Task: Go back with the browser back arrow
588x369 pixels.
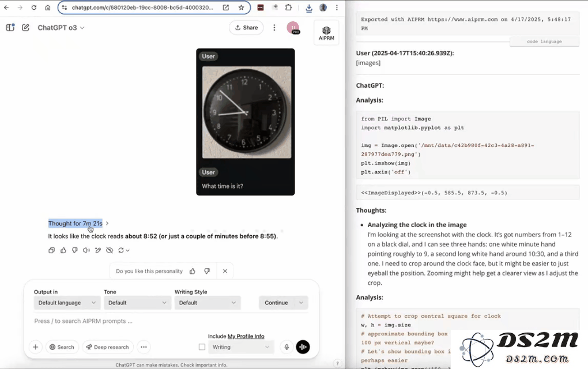Action: (6, 7)
